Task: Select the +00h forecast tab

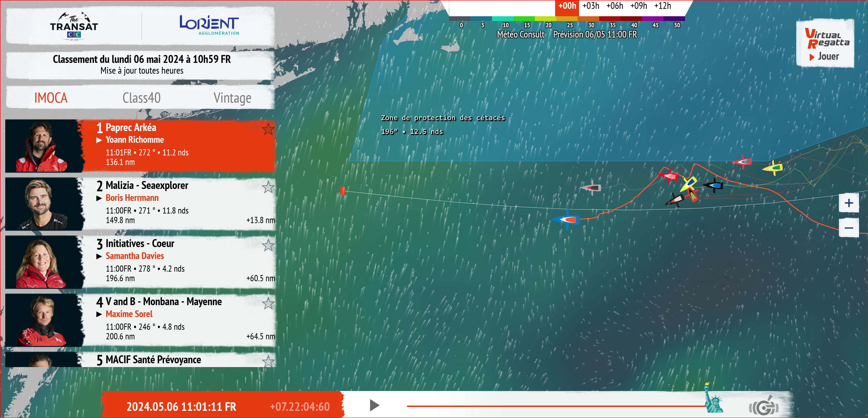Action: 567,6
